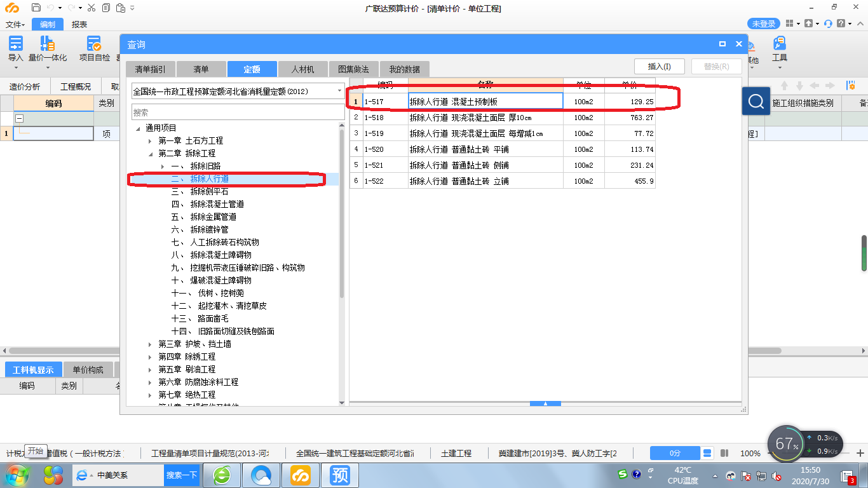
Task: Collapse the 通用项目 root node
Action: [137, 128]
